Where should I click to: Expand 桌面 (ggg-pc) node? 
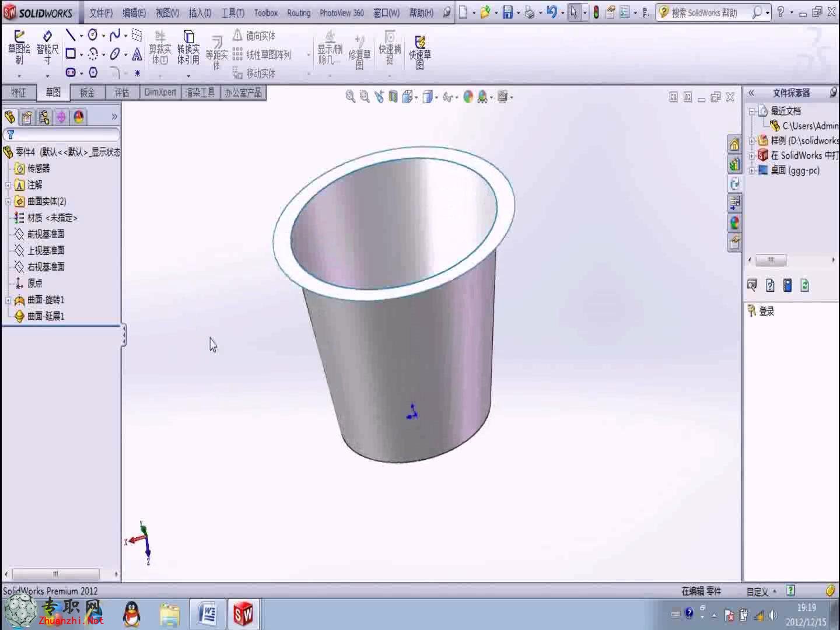[x=752, y=170]
